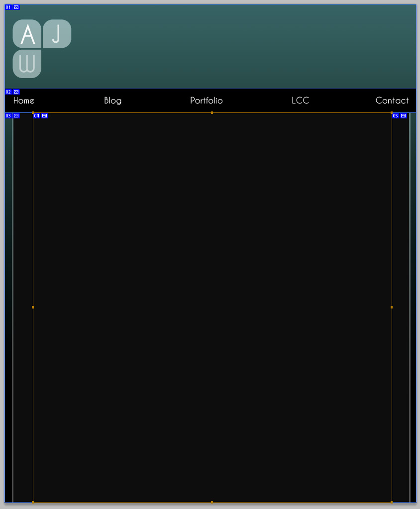Open the Portfolio navigation item
The height and width of the screenshot is (509, 420).
click(207, 101)
